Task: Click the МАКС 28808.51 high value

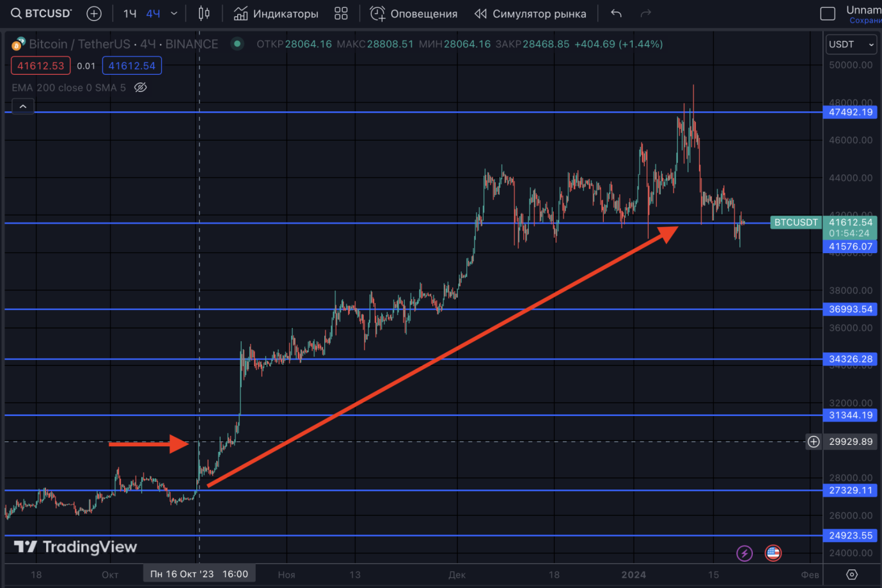Action: click(x=375, y=44)
